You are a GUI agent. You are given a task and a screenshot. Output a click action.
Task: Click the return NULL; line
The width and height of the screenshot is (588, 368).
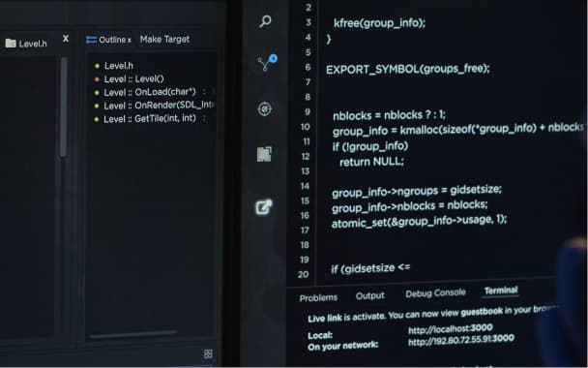(371, 162)
